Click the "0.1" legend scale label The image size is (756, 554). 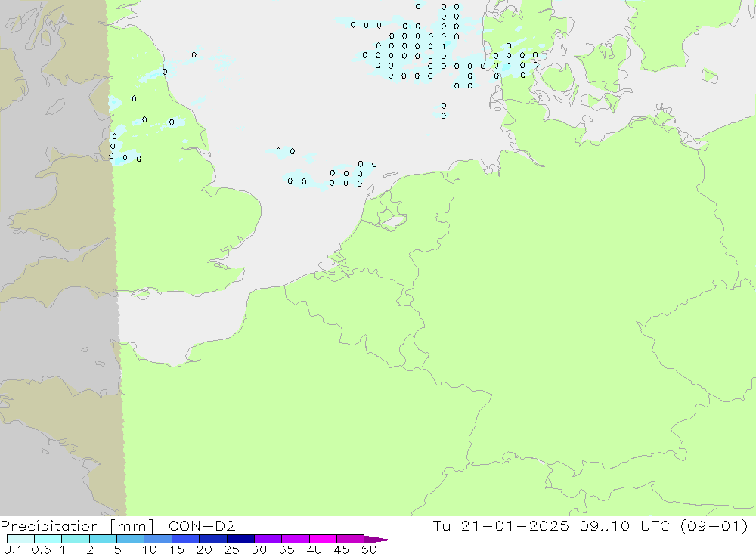pyautogui.click(x=12, y=549)
